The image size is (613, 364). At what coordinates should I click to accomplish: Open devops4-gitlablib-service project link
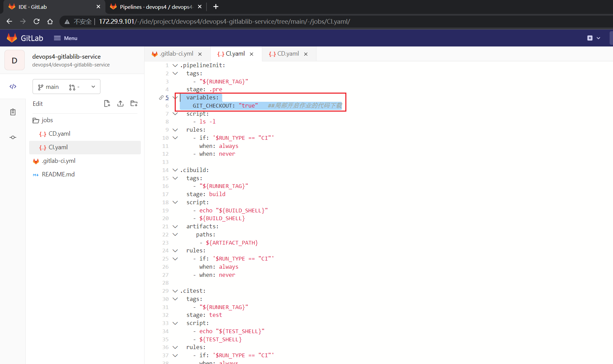[66, 56]
